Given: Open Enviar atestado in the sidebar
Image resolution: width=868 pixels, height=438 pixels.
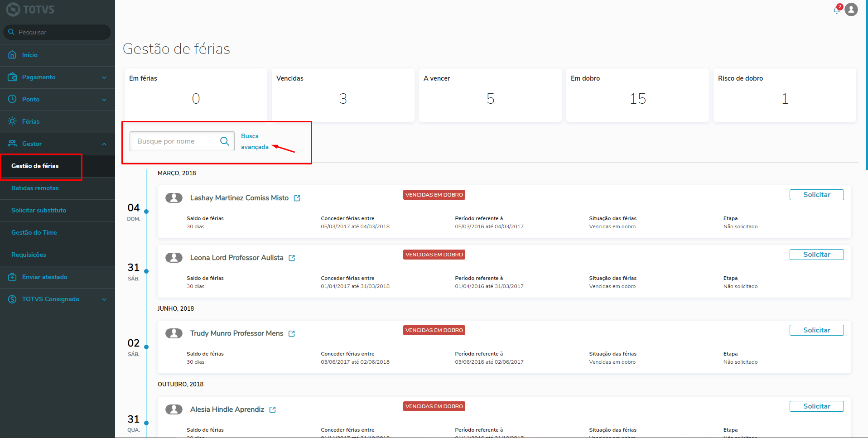Looking at the screenshot, I should (58, 277).
